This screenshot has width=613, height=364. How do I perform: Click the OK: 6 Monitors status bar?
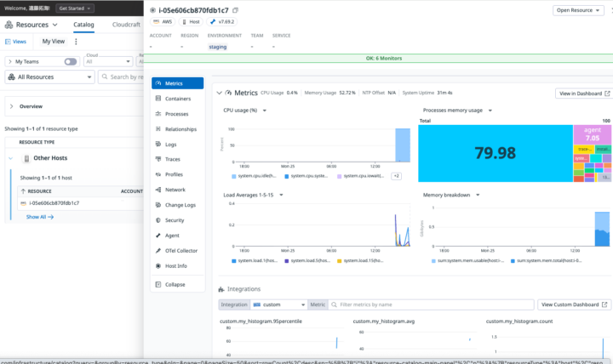[x=378, y=58]
